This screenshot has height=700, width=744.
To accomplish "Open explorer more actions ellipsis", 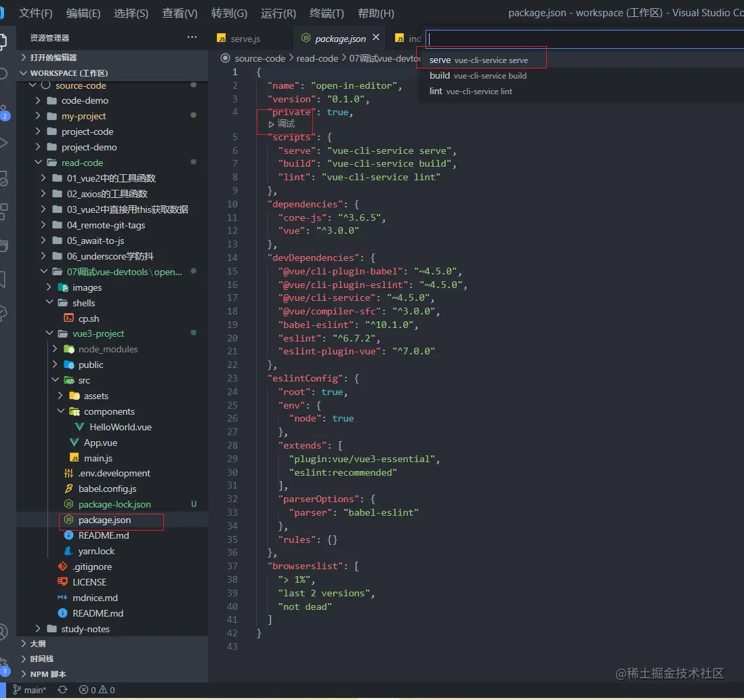I will click(x=192, y=37).
